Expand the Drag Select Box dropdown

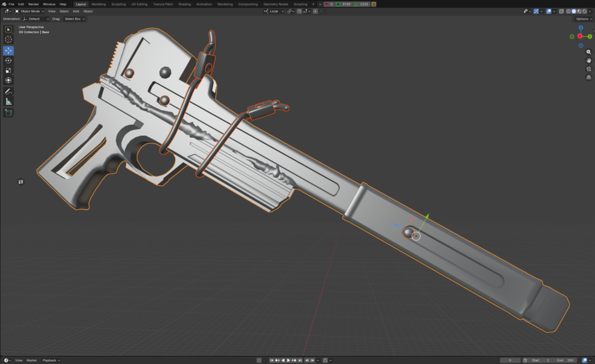pos(74,19)
